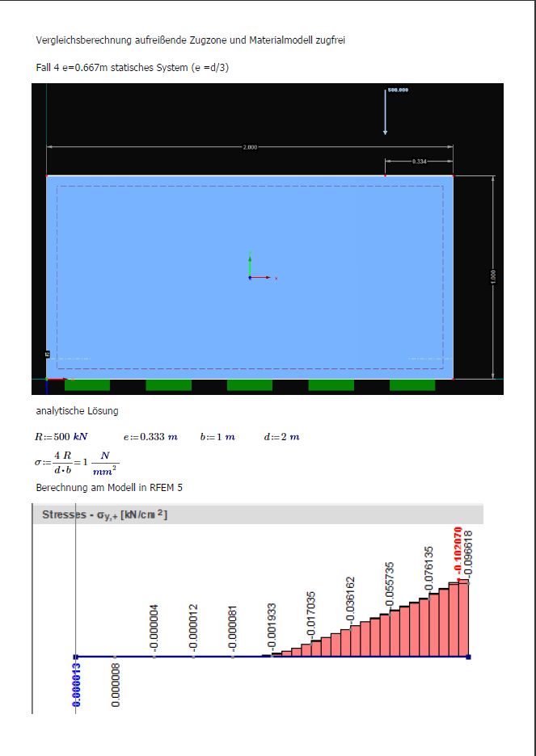The height and width of the screenshot is (756, 536).
Task: Click the text "Berechnung am Modell in RFEM 5"
Action: [109, 488]
